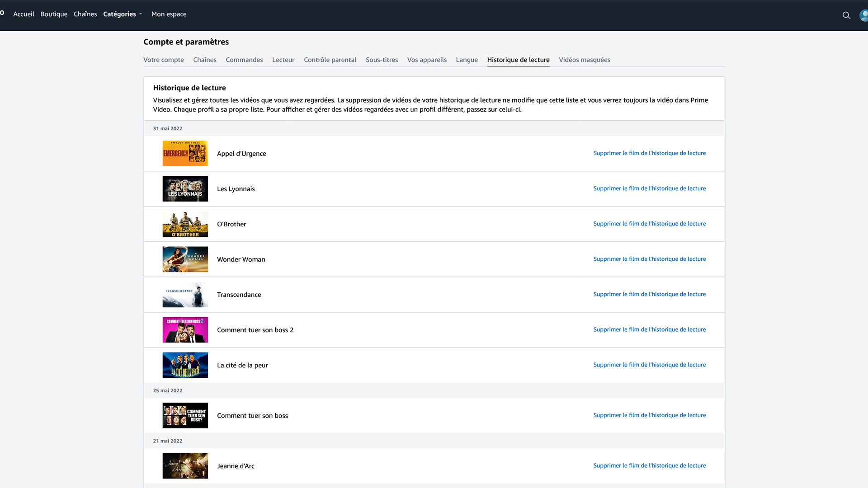The image size is (868, 488).
Task: Remove Appel d'Urgence from watch history
Action: tap(650, 153)
